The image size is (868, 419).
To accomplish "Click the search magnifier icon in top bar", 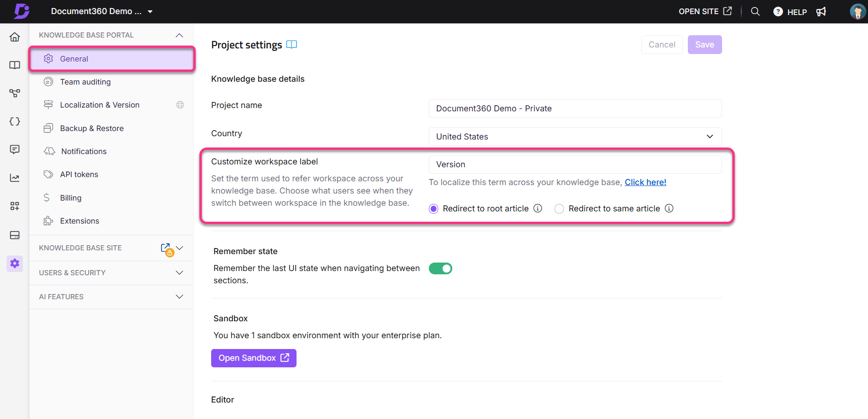I will [755, 11].
